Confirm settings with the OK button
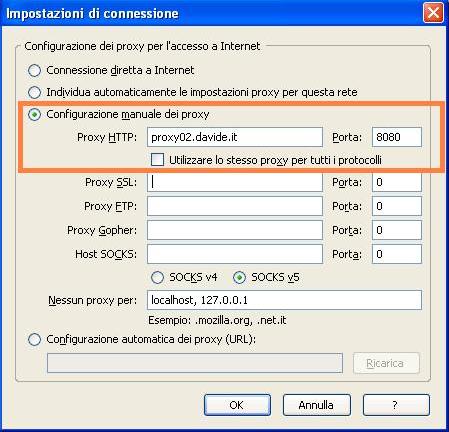 pos(237,405)
